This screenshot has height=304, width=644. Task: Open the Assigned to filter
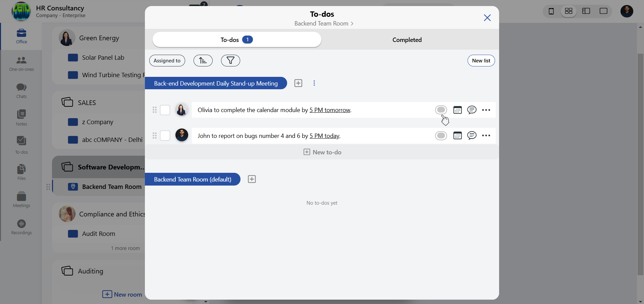(x=167, y=60)
